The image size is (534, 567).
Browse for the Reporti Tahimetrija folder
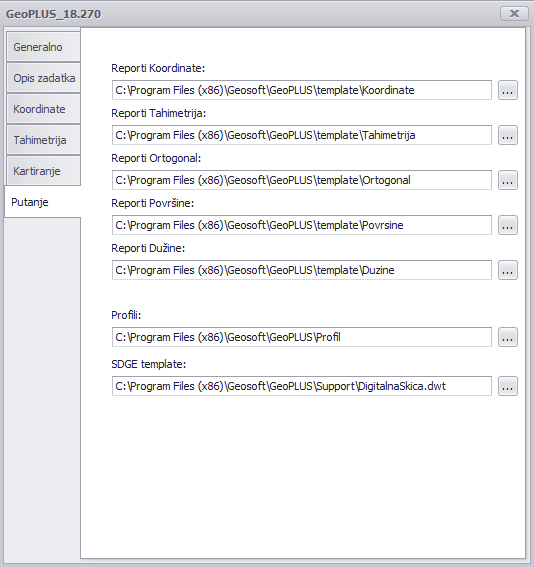(508, 135)
